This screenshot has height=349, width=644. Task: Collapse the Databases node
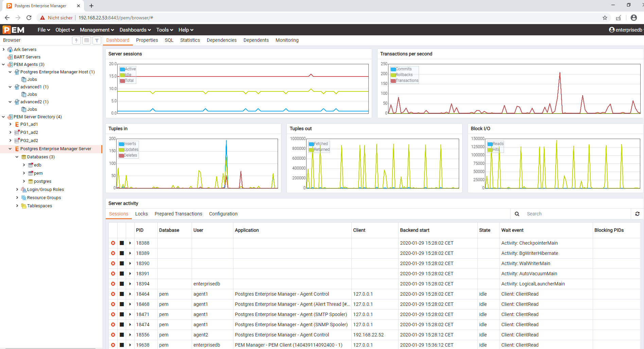(17, 157)
